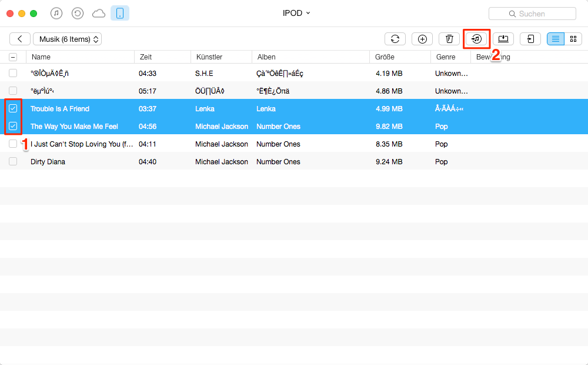588x365 pixels.
Task: Click Lenka in the Künstler column
Action: pos(205,109)
